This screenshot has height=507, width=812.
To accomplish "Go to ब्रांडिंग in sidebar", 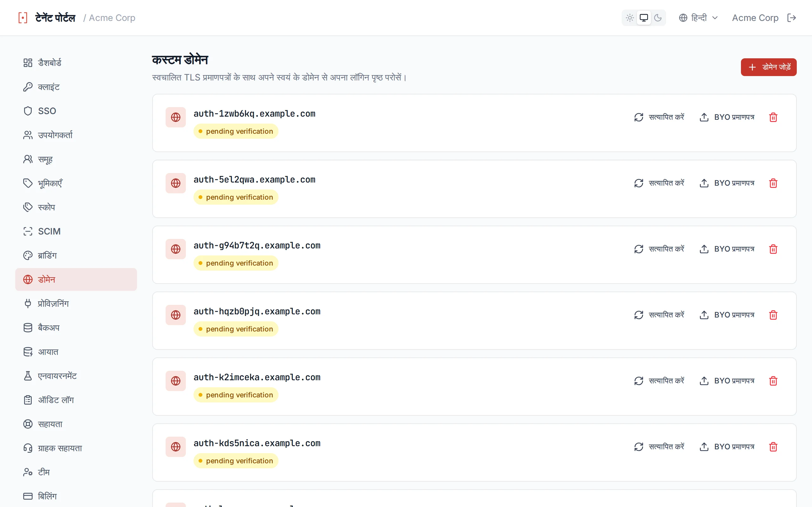I will click(x=76, y=255).
